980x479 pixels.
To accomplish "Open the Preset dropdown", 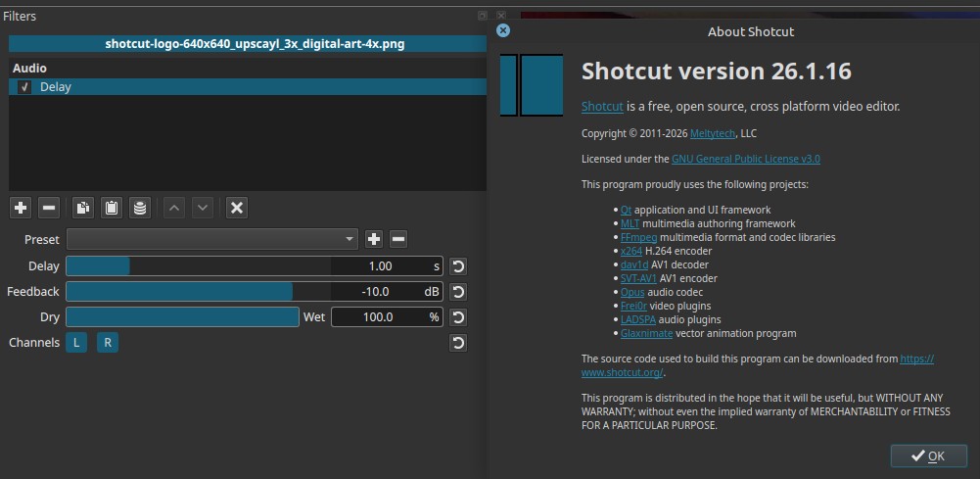I will (x=212, y=240).
